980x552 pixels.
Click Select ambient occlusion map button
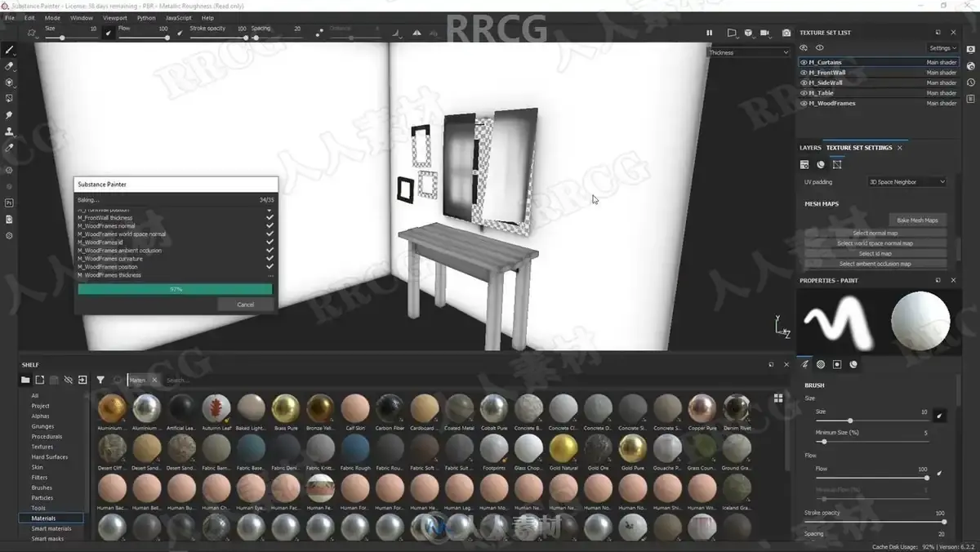coord(875,264)
